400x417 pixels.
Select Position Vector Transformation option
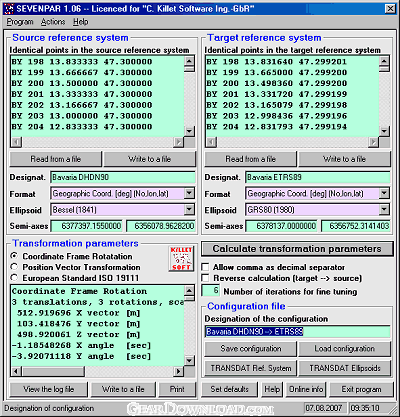(x=14, y=267)
